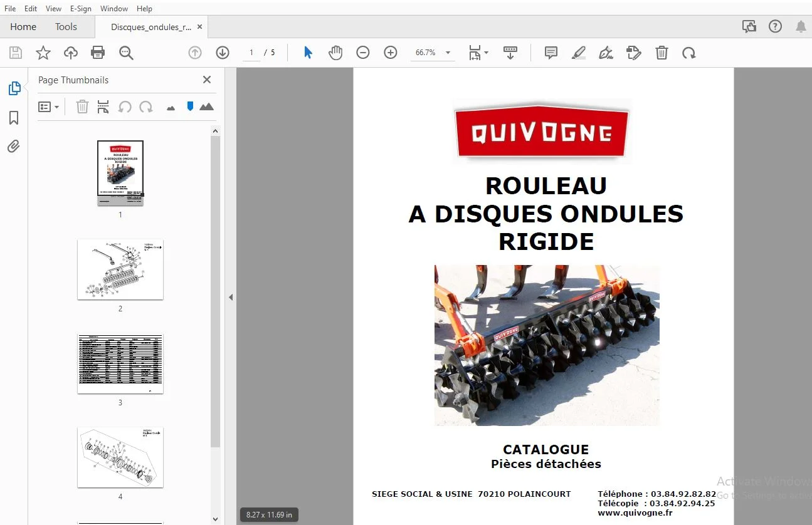Rotate selected page clockwise
This screenshot has height=525, width=812.
point(146,107)
